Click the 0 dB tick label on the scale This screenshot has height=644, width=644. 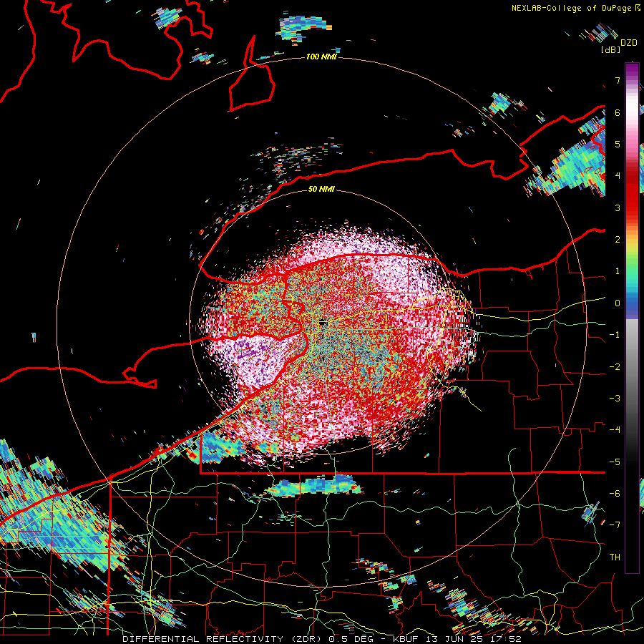pyautogui.click(x=618, y=303)
